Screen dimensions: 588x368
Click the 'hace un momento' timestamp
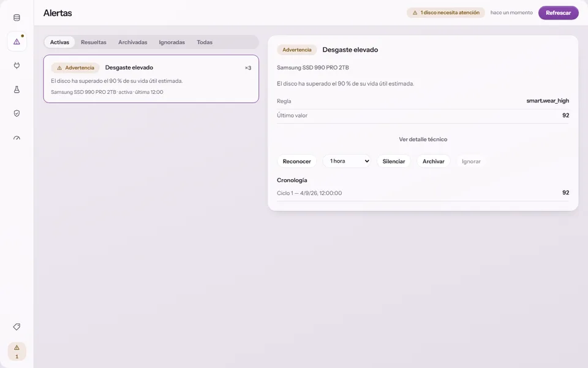pos(511,13)
